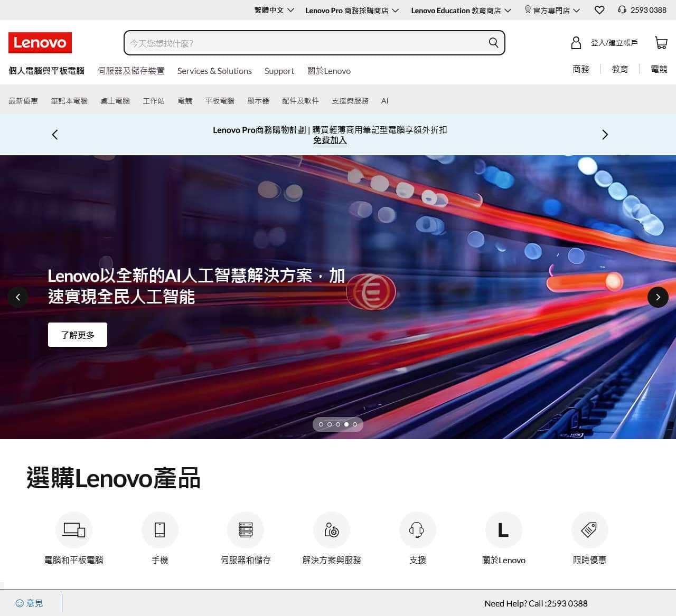This screenshot has height=616, width=676.
Task: Open the 電競 submenu item in gray bar
Action: click(x=185, y=101)
